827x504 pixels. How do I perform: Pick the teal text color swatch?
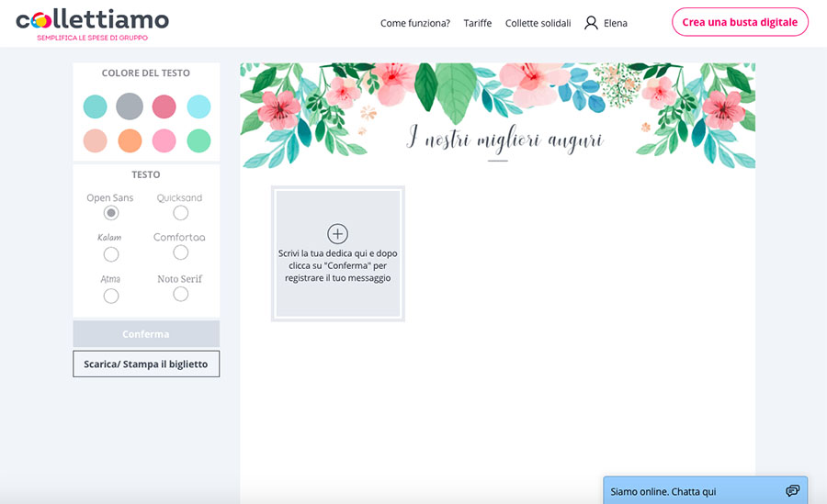point(95,106)
